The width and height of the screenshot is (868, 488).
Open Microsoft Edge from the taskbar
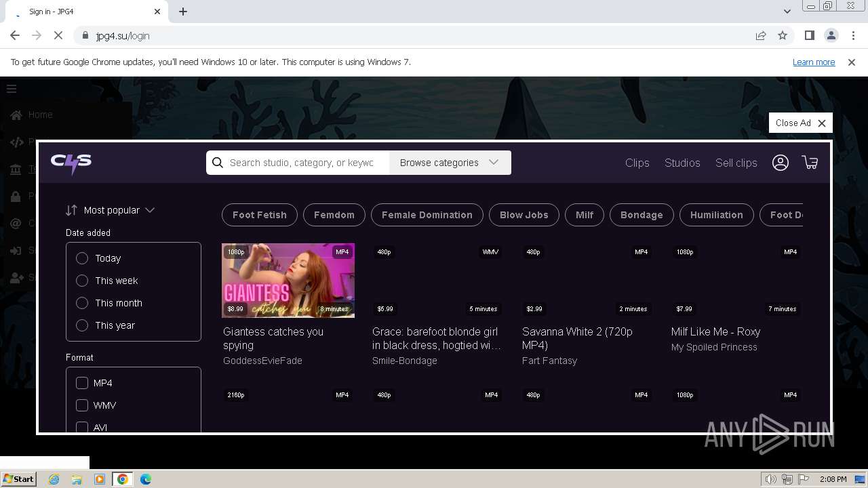[146, 479]
